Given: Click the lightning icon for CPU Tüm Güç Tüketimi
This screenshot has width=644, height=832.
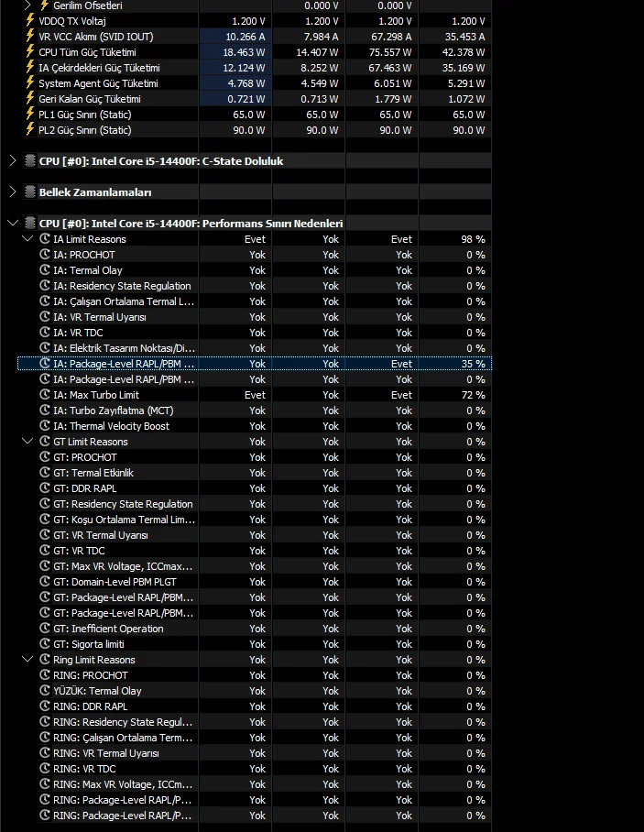Looking at the screenshot, I should pos(30,52).
